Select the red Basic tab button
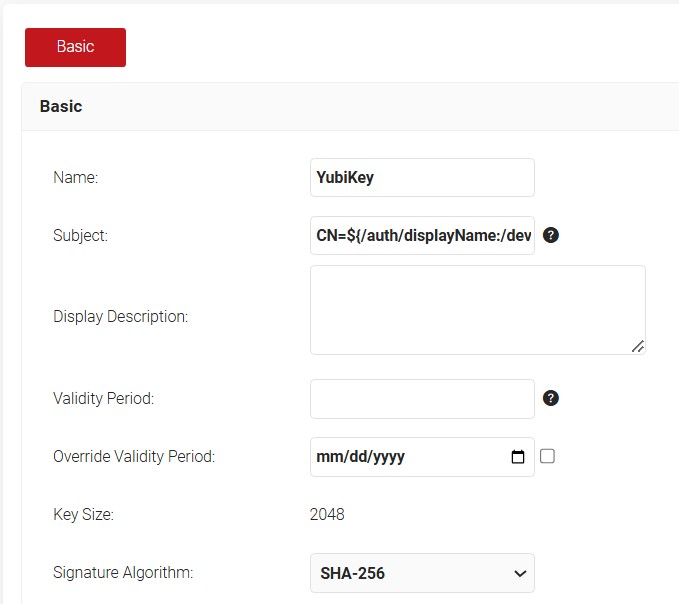 coord(75,47)
